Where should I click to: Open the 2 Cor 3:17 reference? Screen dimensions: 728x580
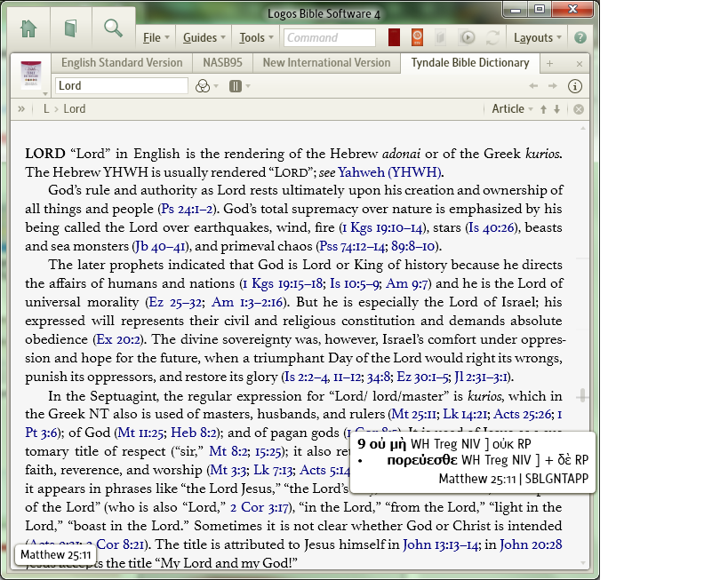point(259,507)
